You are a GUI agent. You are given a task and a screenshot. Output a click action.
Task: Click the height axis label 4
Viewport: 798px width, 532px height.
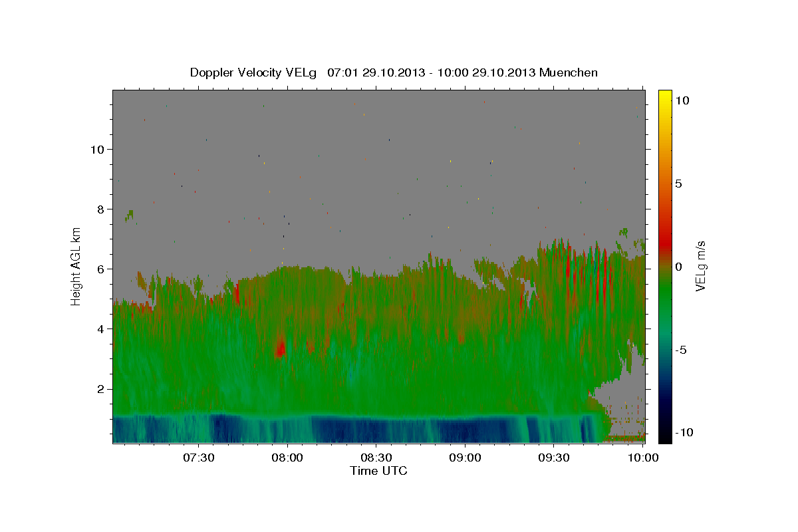[101, 329]
